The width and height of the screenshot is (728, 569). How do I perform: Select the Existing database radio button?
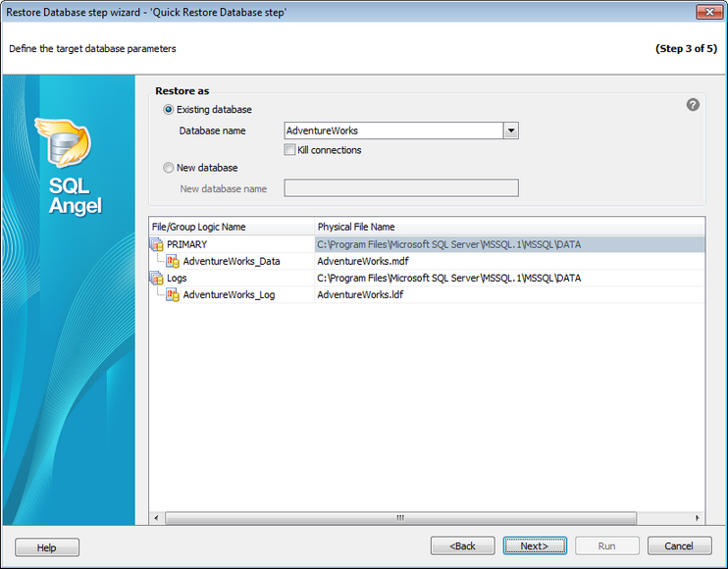168,110
